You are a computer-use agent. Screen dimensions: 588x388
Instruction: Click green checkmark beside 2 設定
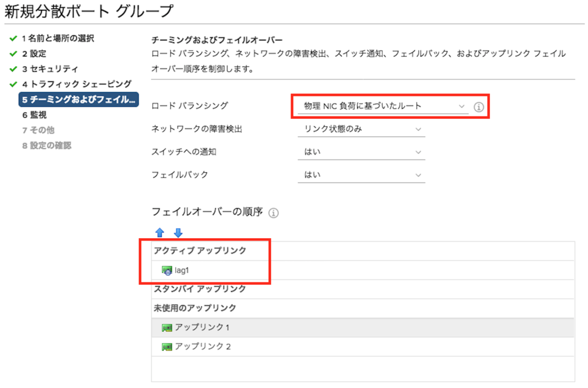coord(13,53)
